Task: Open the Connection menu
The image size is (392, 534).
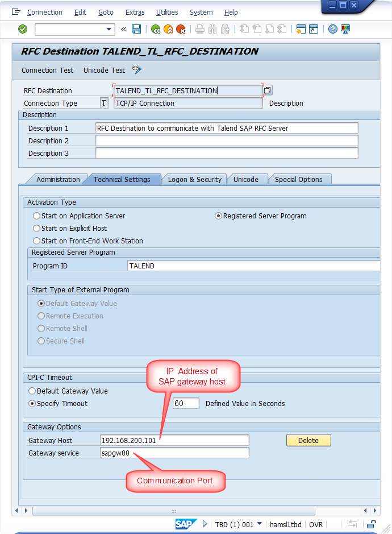Action: [44, 13]
